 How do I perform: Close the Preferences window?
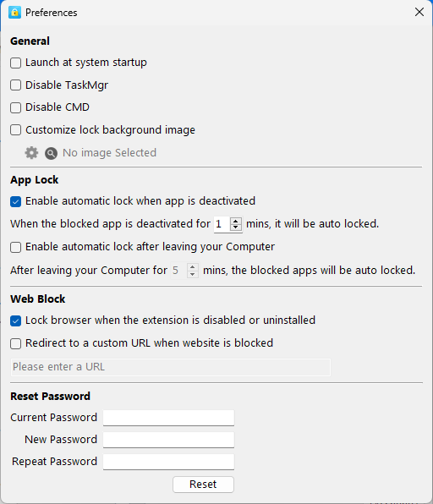pos(419,12)
